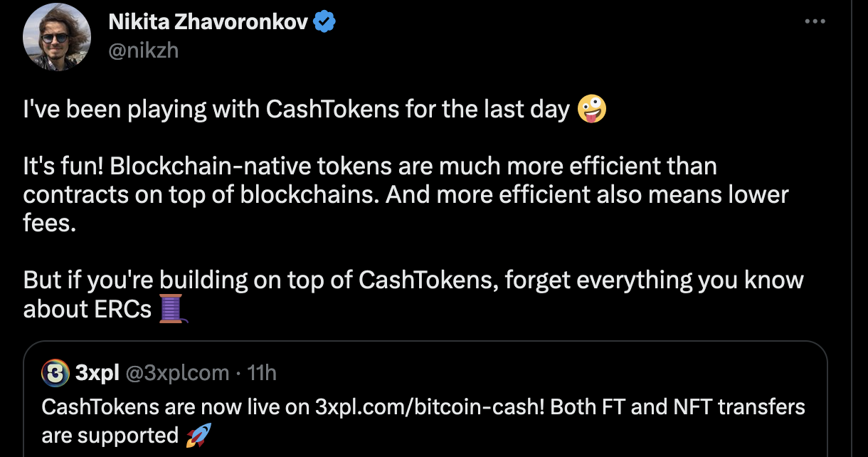
Task: Click the rocket emoji in quoted tweet
Action: tap(199, 435)
